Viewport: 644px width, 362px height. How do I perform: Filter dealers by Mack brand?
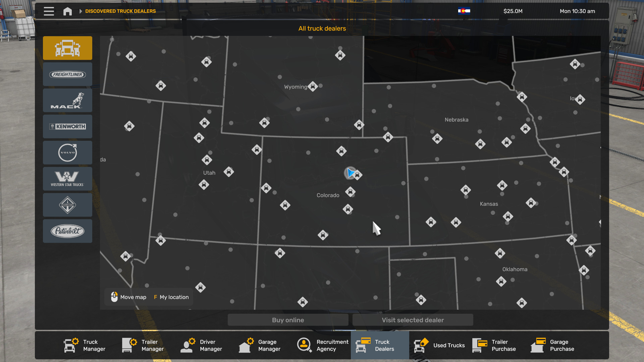tap(67, 101)
